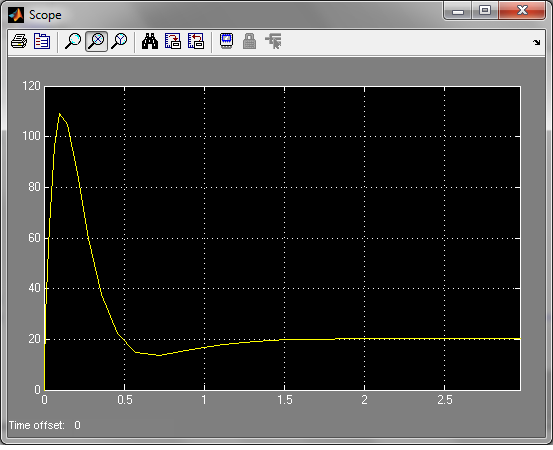Viewport: 553px width, 450px height.
Task: Click the y-axis label 80
Action: pos(35,187)
